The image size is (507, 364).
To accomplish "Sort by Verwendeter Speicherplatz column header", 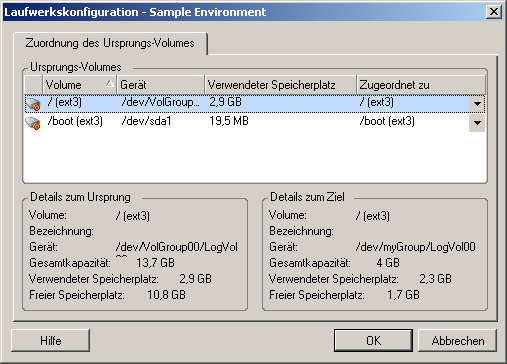I will [280, 85].
